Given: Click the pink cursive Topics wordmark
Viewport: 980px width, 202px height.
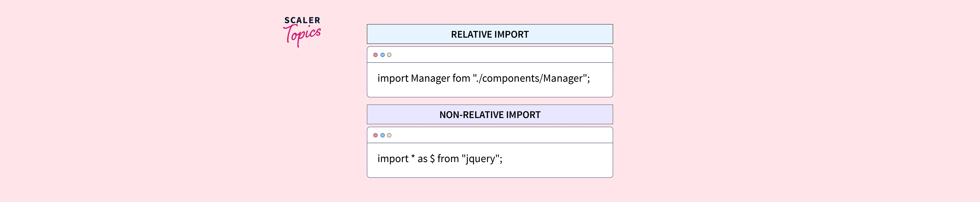Looking at the screenshot, I should 302,35.
